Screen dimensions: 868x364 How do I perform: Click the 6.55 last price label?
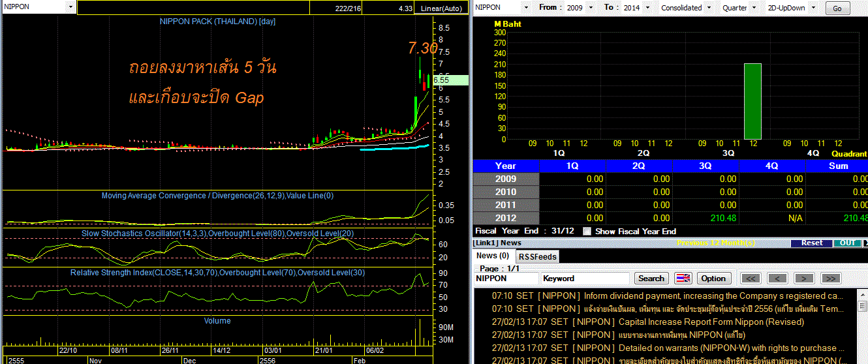(x=450, y=80)
